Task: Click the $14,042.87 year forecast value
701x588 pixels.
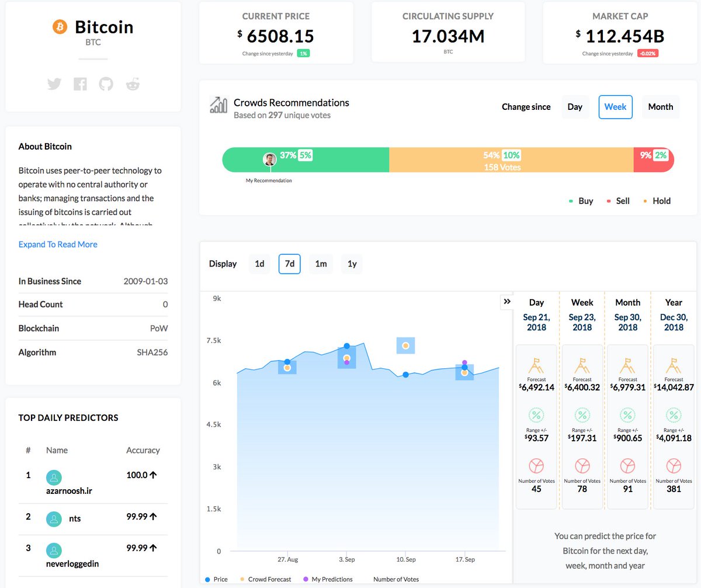Action: [x=674, y=387]
